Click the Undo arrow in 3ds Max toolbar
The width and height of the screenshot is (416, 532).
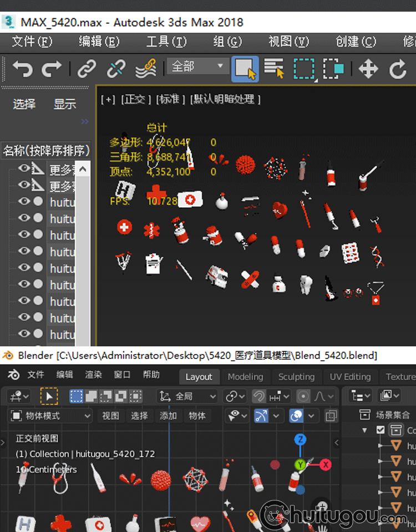tap(22, 69)
